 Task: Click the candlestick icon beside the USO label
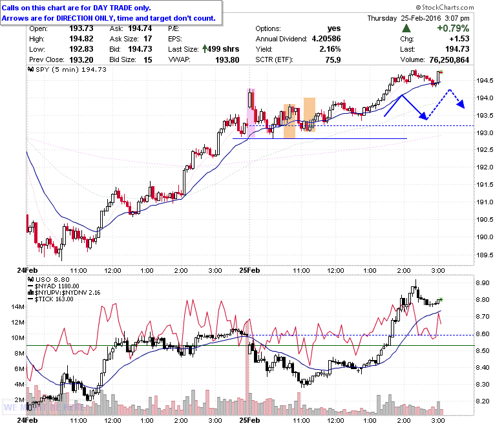tap(31, 279)
